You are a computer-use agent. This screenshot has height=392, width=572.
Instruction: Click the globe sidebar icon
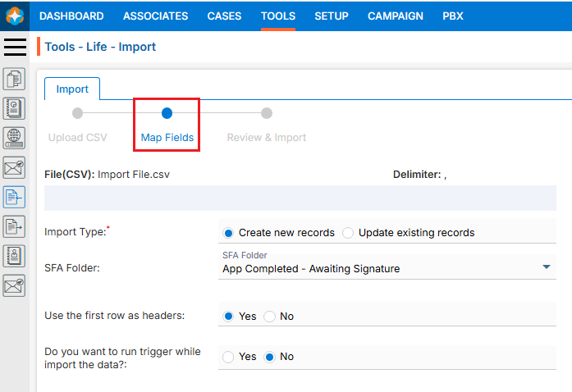point(14,138)
